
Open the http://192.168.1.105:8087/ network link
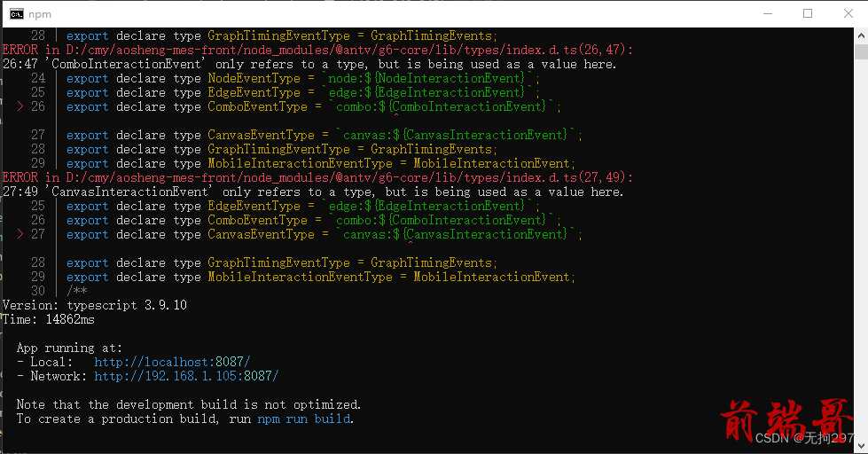(x=186, y=377)
